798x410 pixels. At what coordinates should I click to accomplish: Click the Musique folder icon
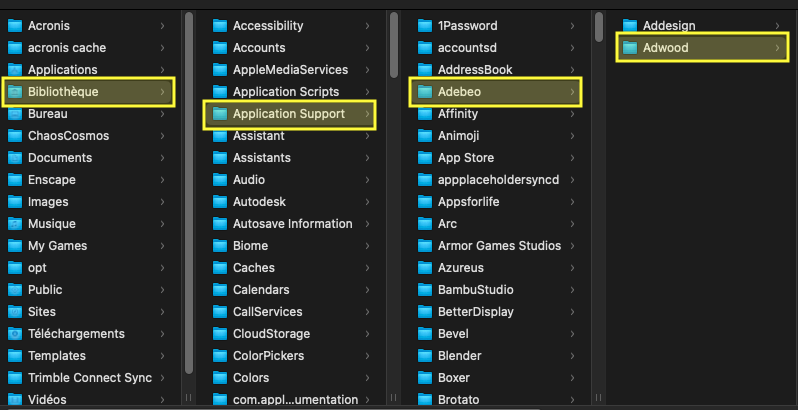tap(15, 224)
